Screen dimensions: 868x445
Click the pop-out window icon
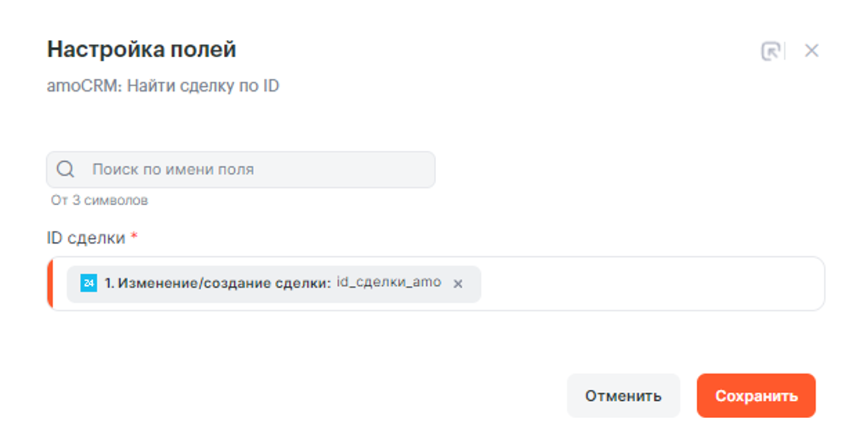(770, 51)
